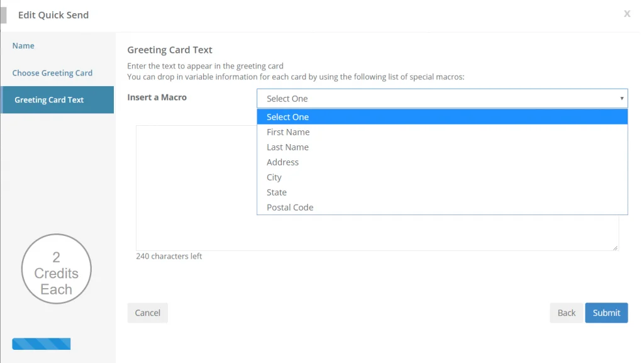
Task: Go back to the previous step
Action: point(567,313)
